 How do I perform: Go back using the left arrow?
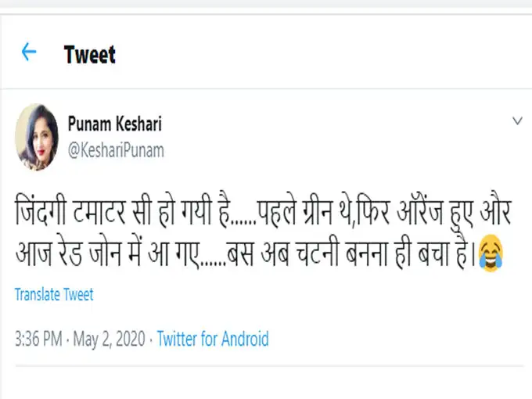pyautogui.click(x=29, y=52)
